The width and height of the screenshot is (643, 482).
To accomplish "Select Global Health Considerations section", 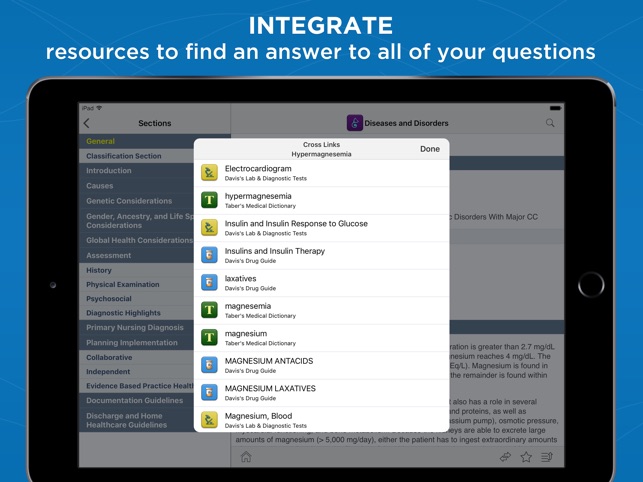I will coord(137,240).
